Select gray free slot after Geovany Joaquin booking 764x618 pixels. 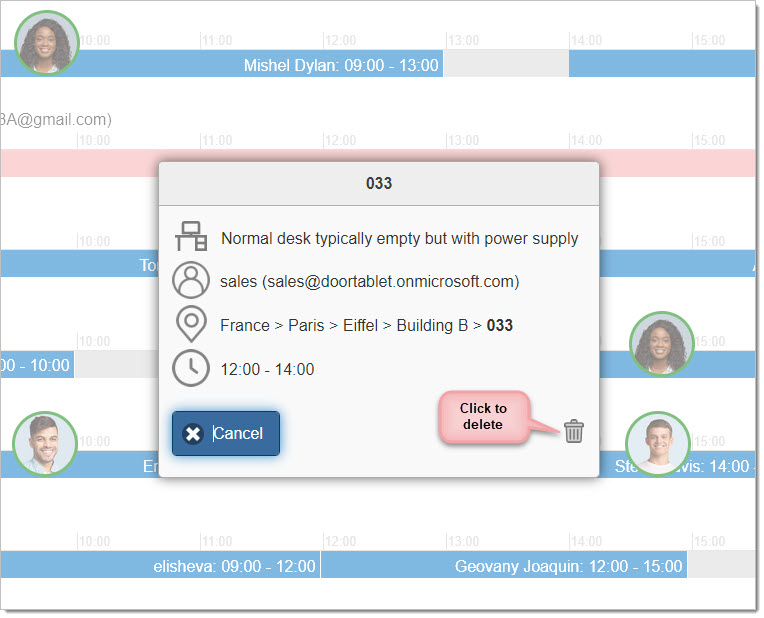720,566
